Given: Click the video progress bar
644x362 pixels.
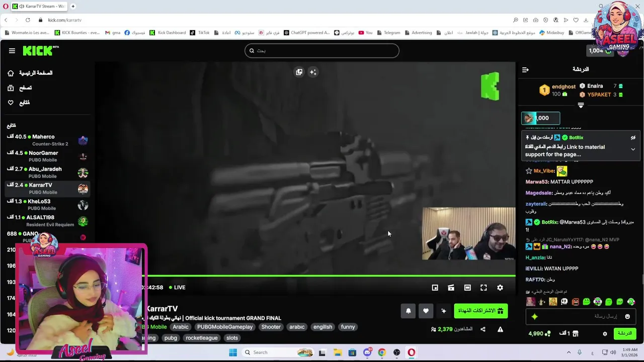Looking at the screenshot, I should pyautogui.click(x=328, y=276).
